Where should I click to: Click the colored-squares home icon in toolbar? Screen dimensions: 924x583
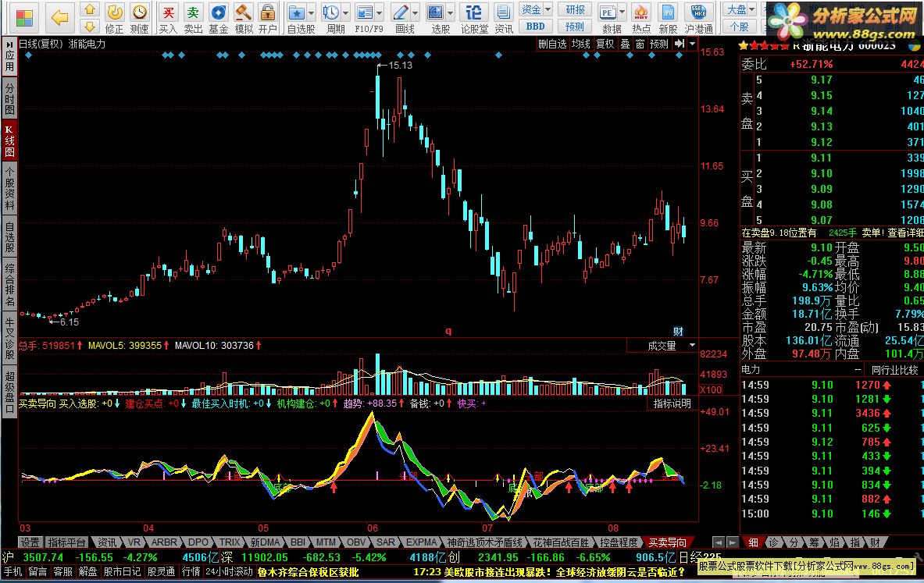pyautogui.click(x=24, y=18)
